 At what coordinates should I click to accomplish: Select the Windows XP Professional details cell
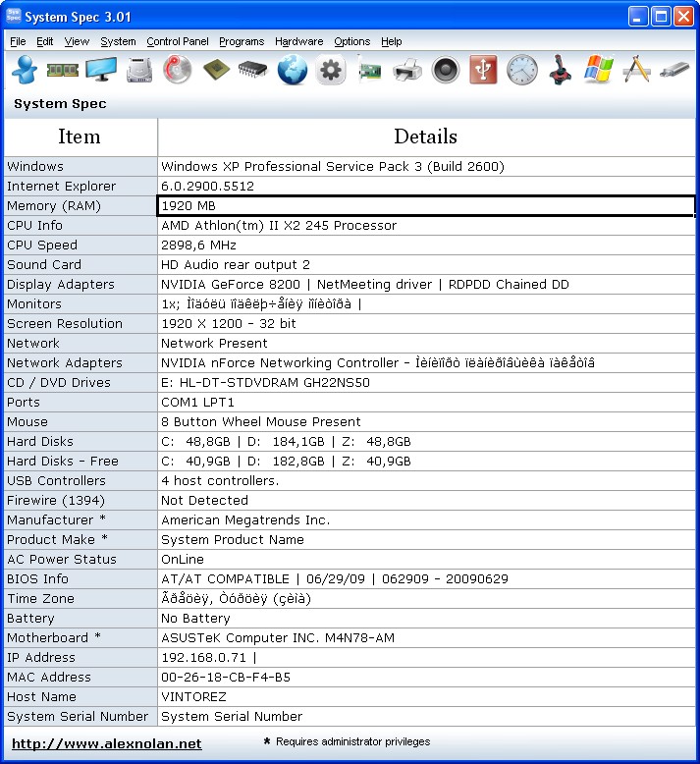(426, 167)
